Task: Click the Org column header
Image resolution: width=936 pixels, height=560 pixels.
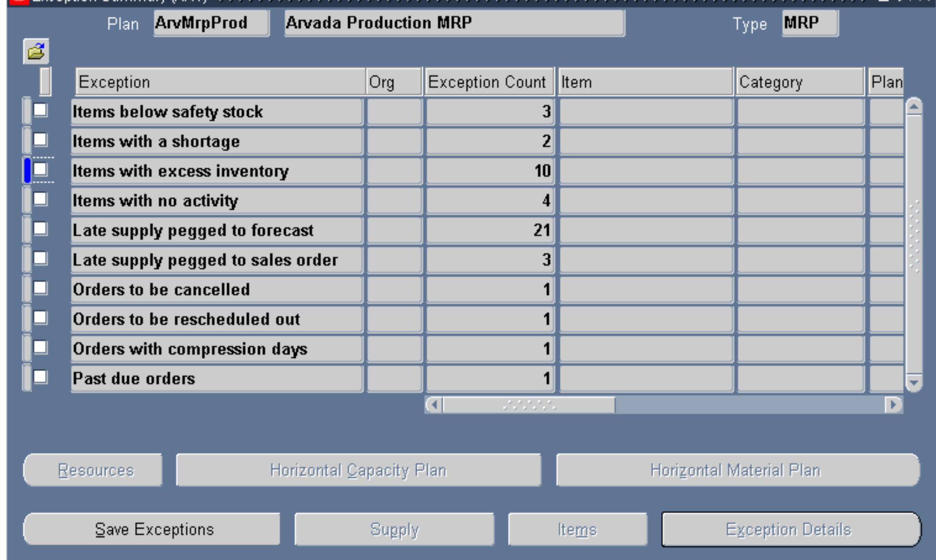Action: tap(394, 82)
